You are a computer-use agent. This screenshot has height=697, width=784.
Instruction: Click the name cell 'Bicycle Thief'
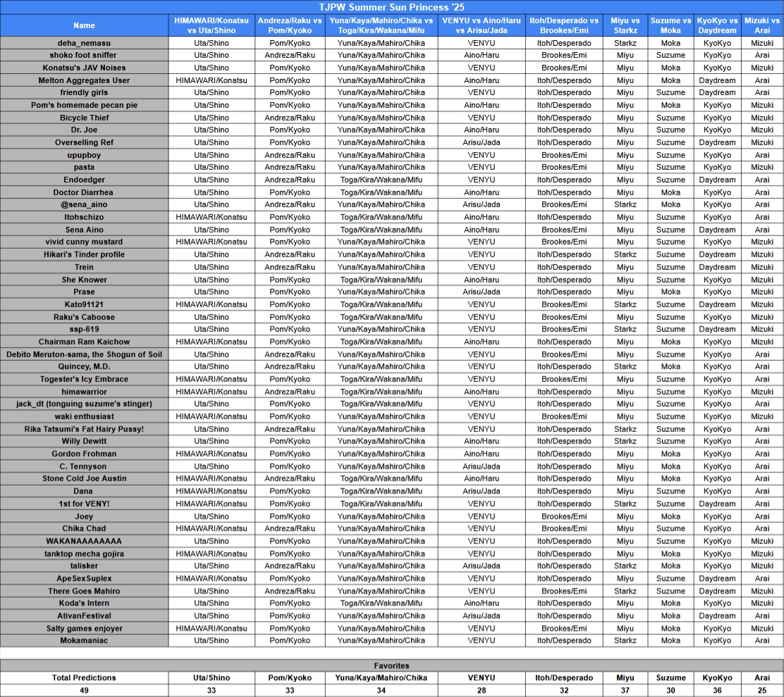click(x=84, y=118)
